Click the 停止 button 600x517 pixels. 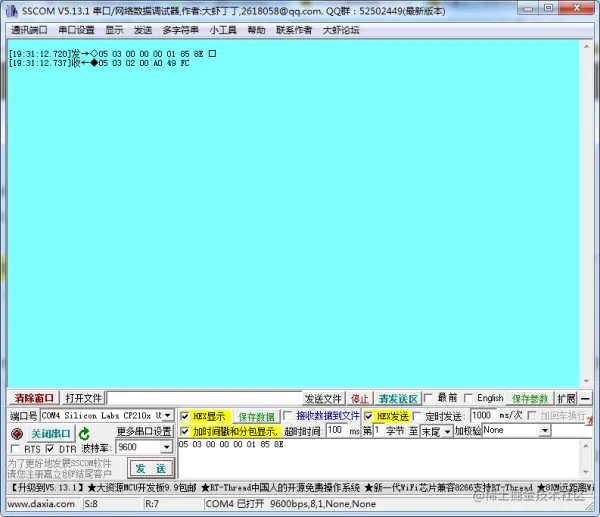tap(359, 399)
